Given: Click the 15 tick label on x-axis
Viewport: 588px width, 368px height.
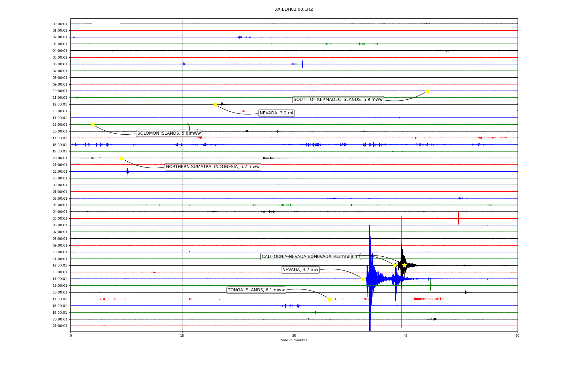Looking at the screenshot, I should point(182,335).
